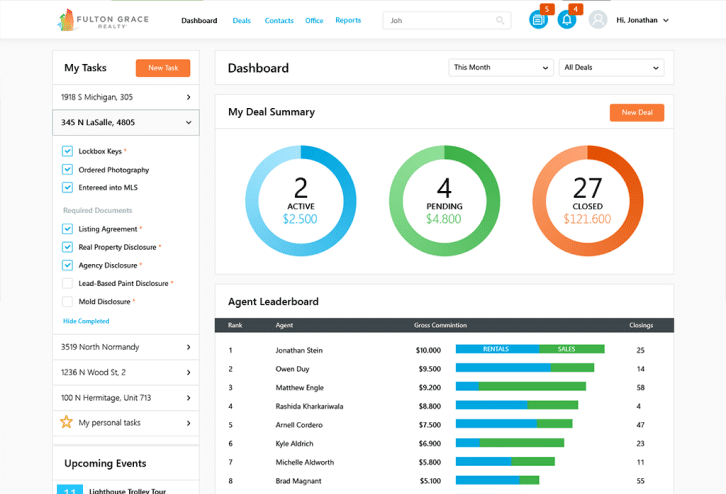Expand 1236 N Wood St, 2 task

click(x=125, y=372)
